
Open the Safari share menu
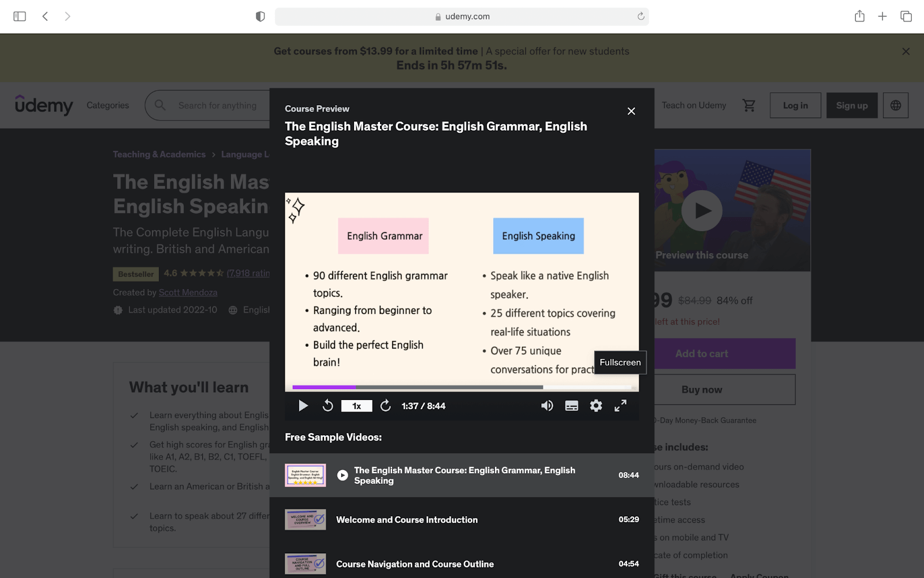click(x=859, y=16)
